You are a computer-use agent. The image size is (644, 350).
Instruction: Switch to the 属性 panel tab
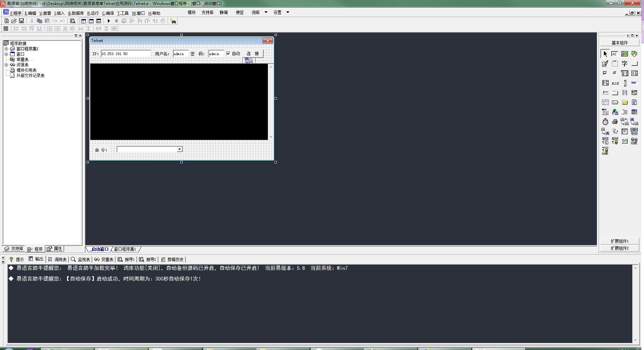click(55, 249)
